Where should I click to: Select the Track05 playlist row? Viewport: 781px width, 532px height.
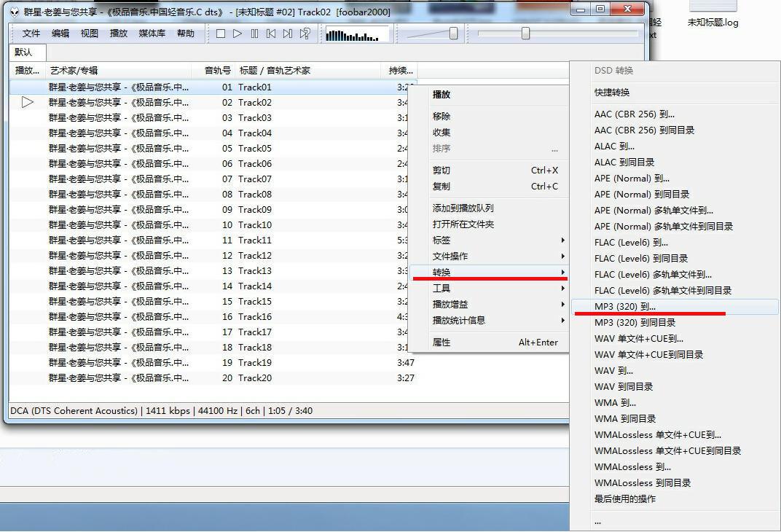213,149
